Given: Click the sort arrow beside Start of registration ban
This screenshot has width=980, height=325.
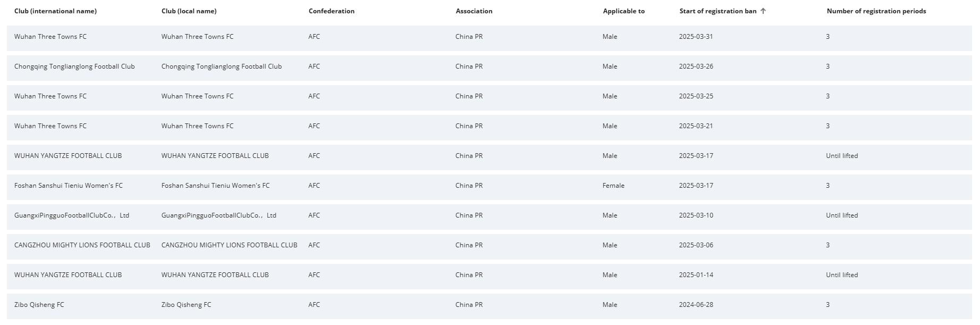Looking at the screenshot, I should (x=763, y=11).
